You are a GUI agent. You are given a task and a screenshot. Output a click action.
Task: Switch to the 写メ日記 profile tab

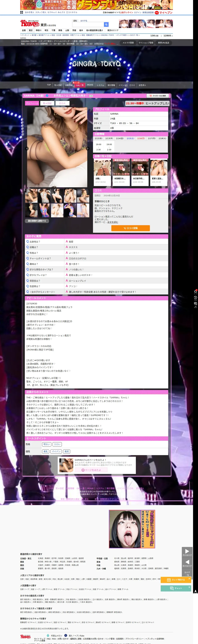[x=47, y=103]
